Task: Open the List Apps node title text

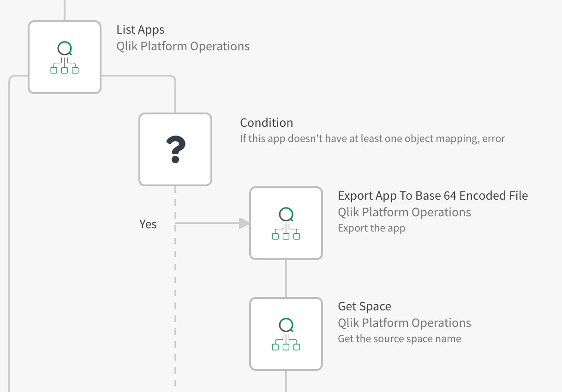Action: (140, 30)
